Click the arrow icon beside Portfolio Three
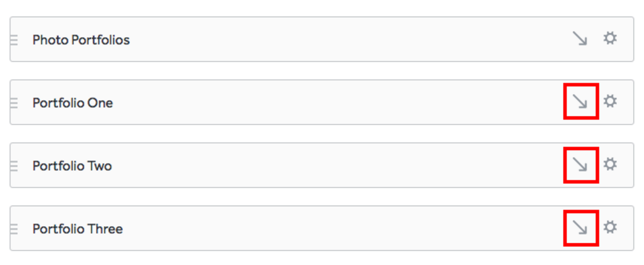Screen dimensions: 644x265 click(581, 227)
